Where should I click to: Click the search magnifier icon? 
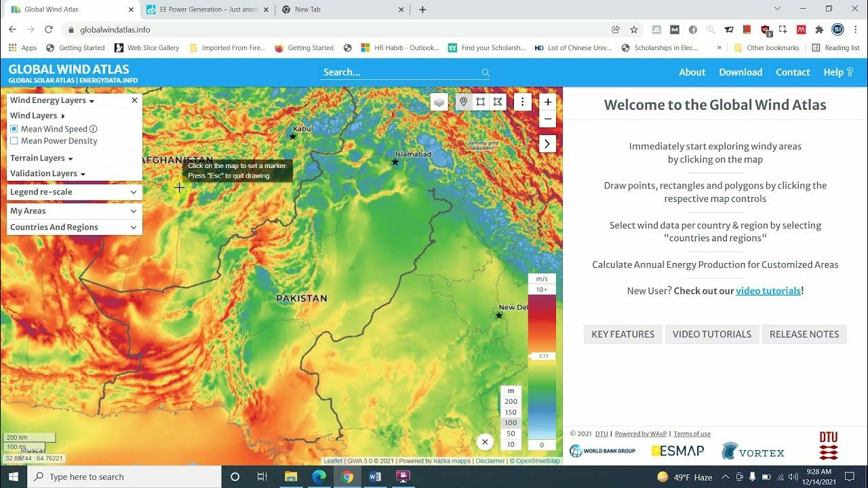[x=486, y=73]
